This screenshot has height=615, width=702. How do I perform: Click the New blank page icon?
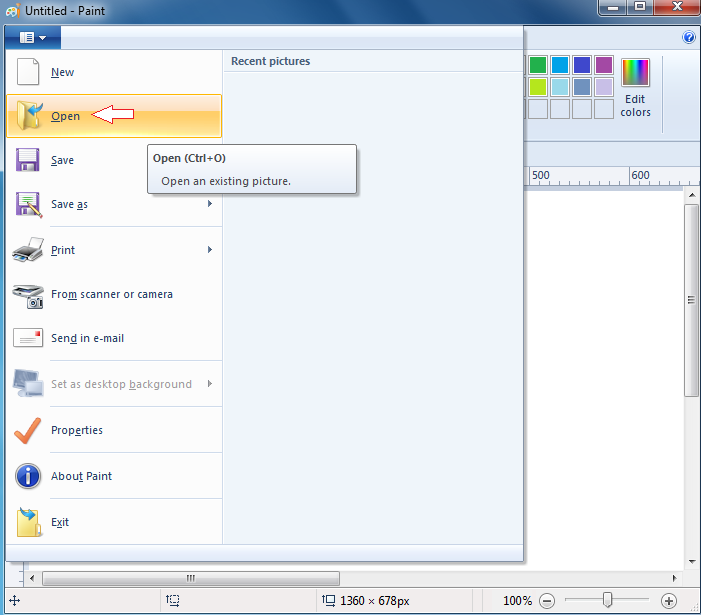click(28, 72)
